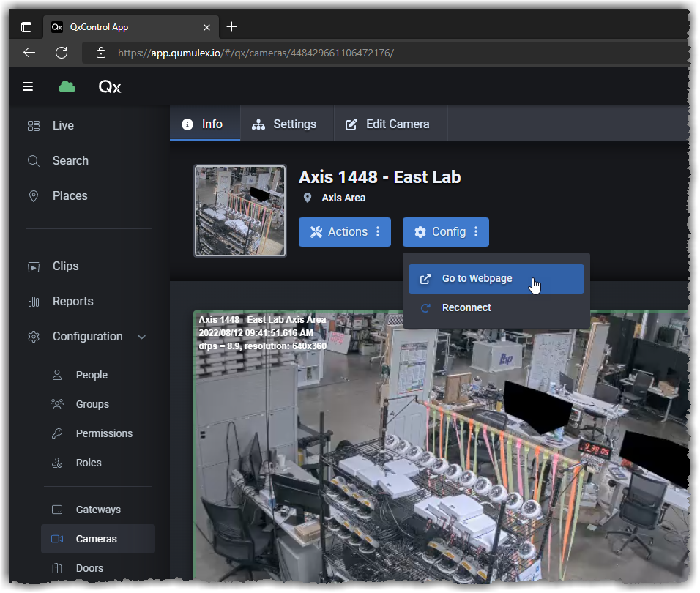Image resolution: width=700 pixels, height=593 pixels.
Task: Open a new browser tab with plus icon
Action: [231, 27]
